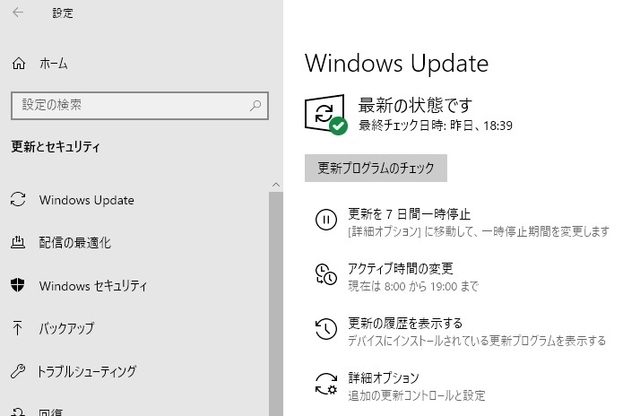The image size is (640, 416).
Task: Click the sidebar scrollbar up arrow
Action: point(276,185)
